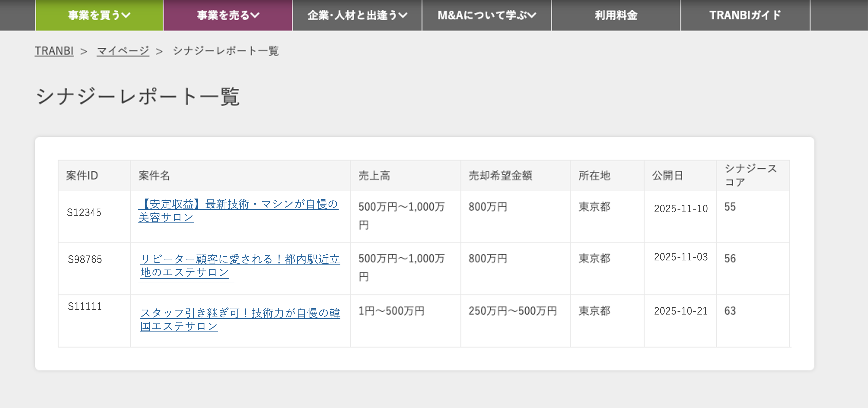This screenshot has width=868, height=408.
Task: Open the 企業・人材と出逢う dropdown menu
Action: tap(357, 15)
